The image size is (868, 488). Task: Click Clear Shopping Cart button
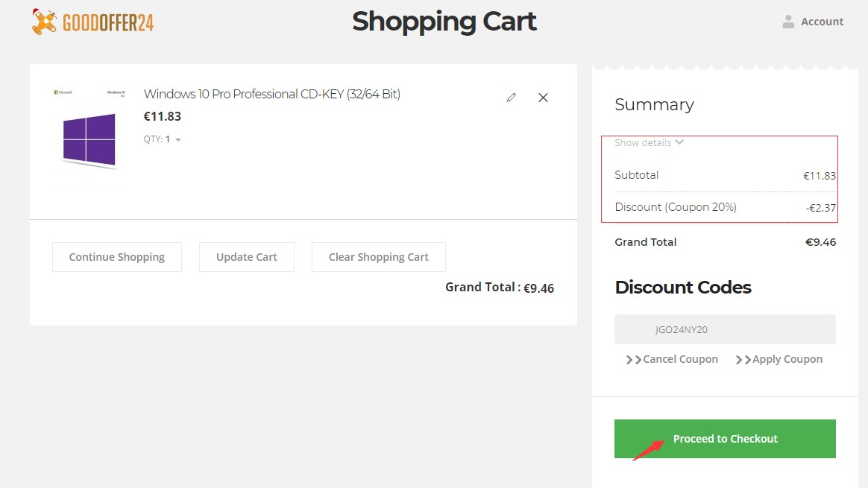point(379,257)
